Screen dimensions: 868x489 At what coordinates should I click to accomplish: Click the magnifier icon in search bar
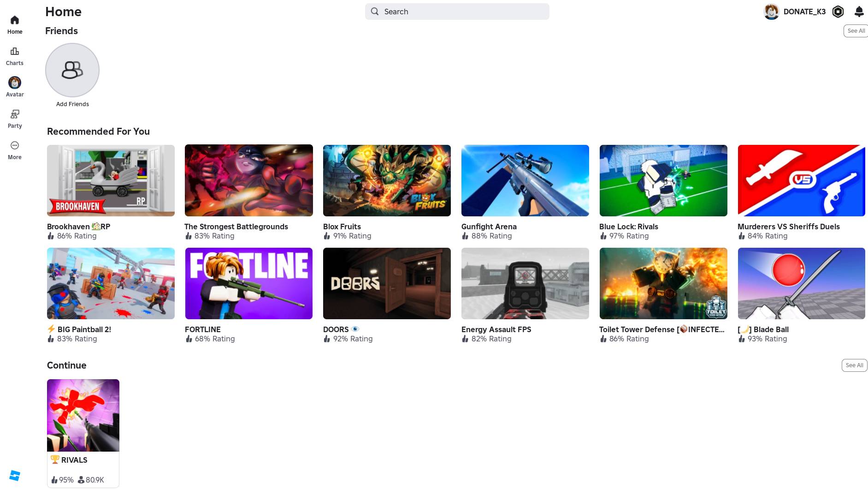coord(375,12)
